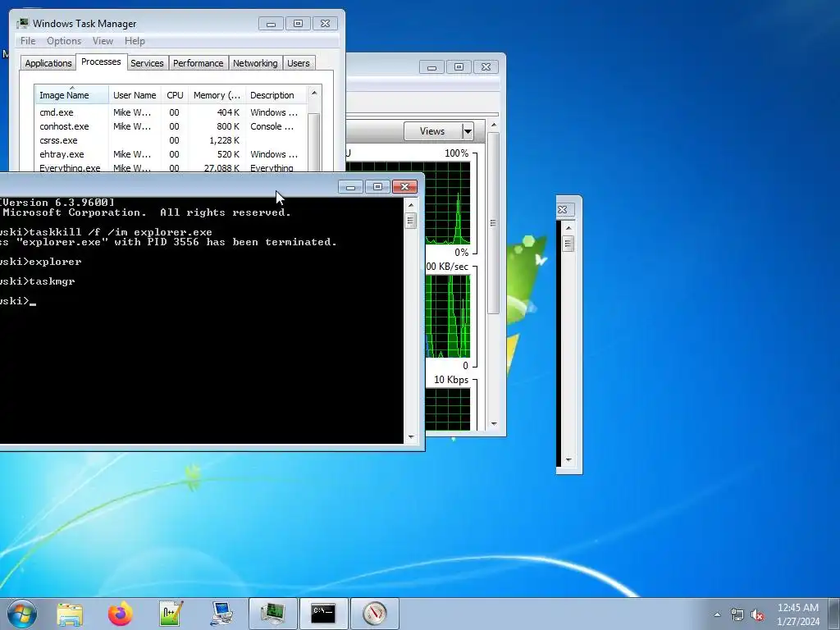Click the Command Prompt scrollbar thumb

[x=411, y=221]
